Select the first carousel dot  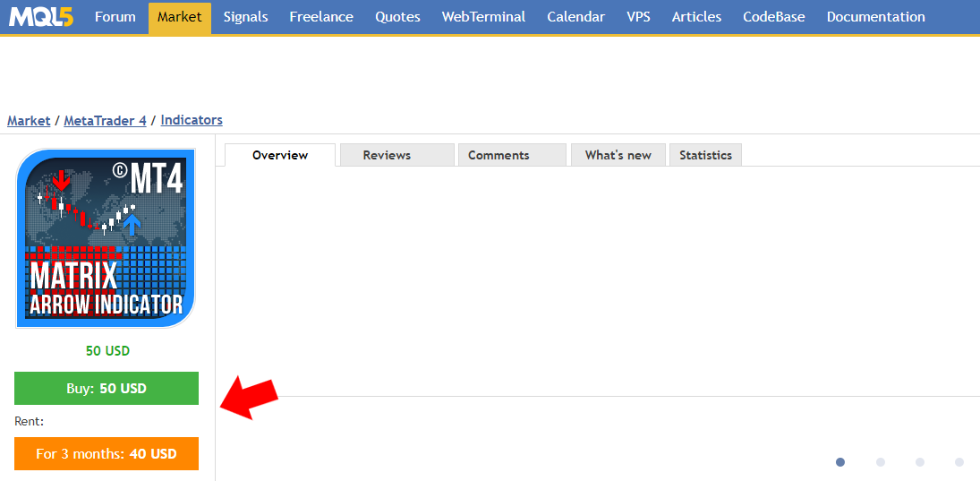(840, 462)
